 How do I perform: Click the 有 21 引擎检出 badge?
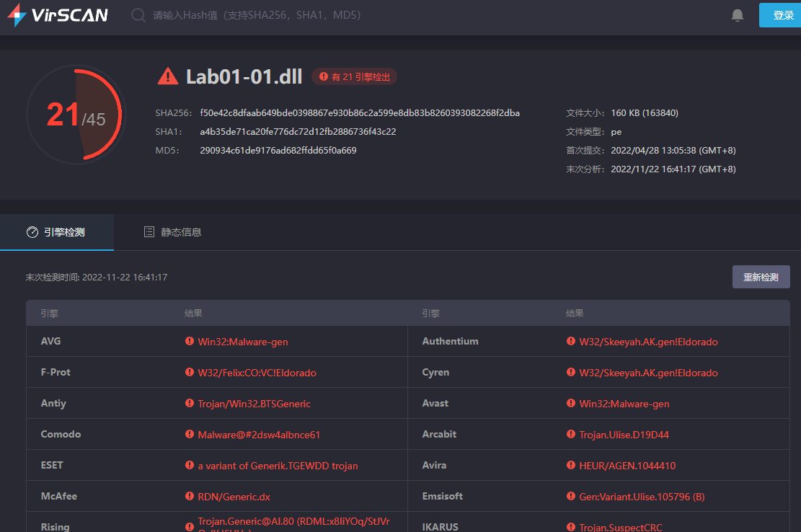(355, 76)
